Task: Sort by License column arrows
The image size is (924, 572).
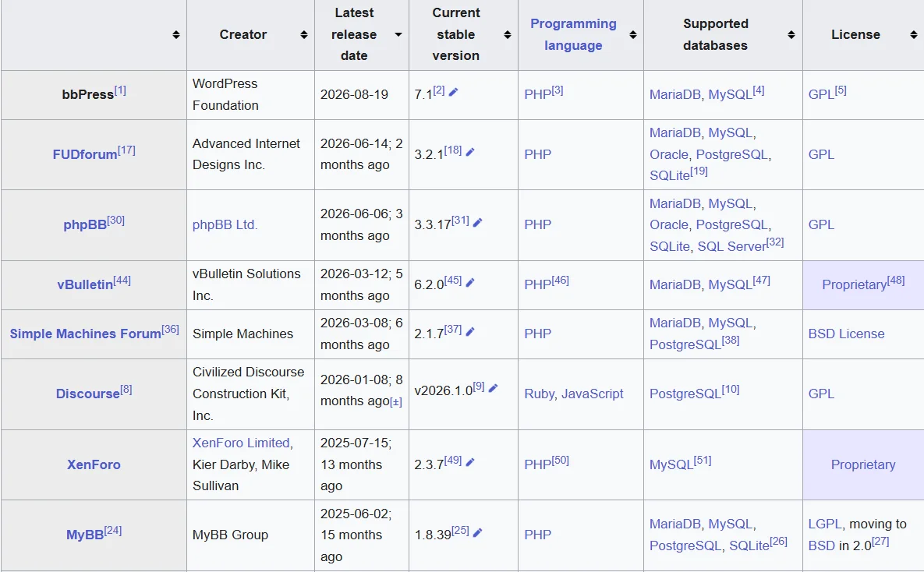Action: 913,35
